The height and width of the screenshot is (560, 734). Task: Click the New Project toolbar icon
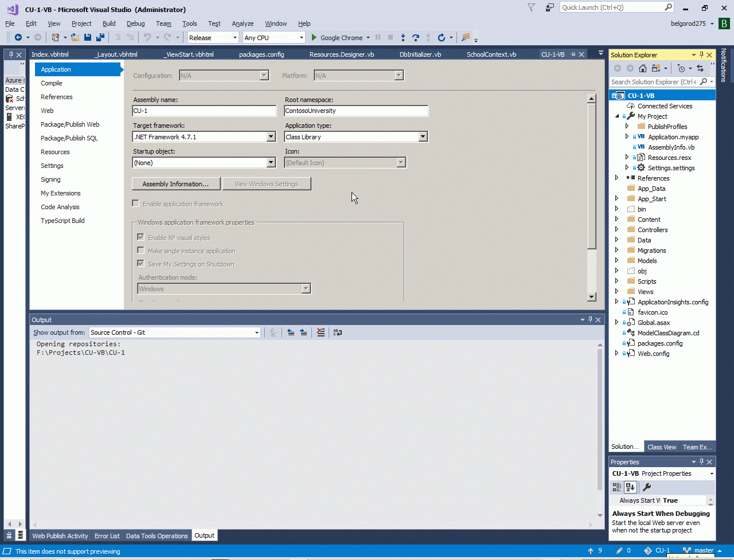56,37
